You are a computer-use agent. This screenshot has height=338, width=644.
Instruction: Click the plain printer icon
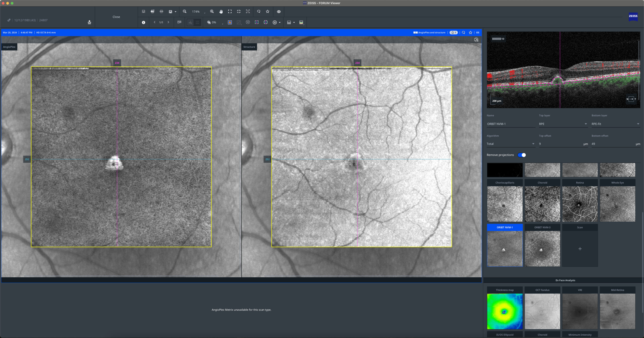(162, 12)
